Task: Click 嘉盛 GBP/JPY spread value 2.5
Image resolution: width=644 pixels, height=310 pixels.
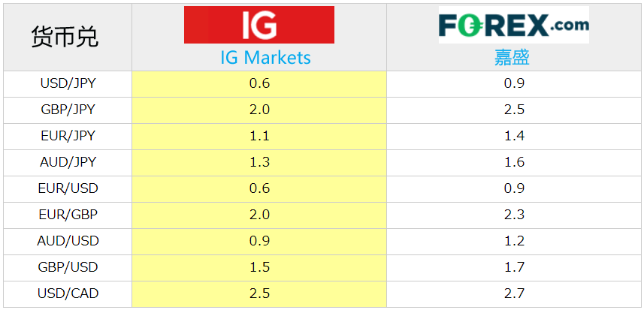Action: (x=515, y=110)
